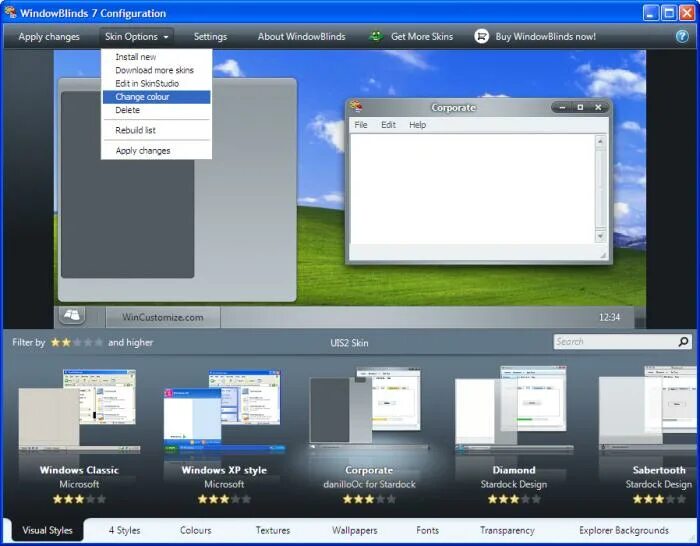Select the Windows XP style skin thumbnail
700x546 pixels.
(x=224, y=411)
